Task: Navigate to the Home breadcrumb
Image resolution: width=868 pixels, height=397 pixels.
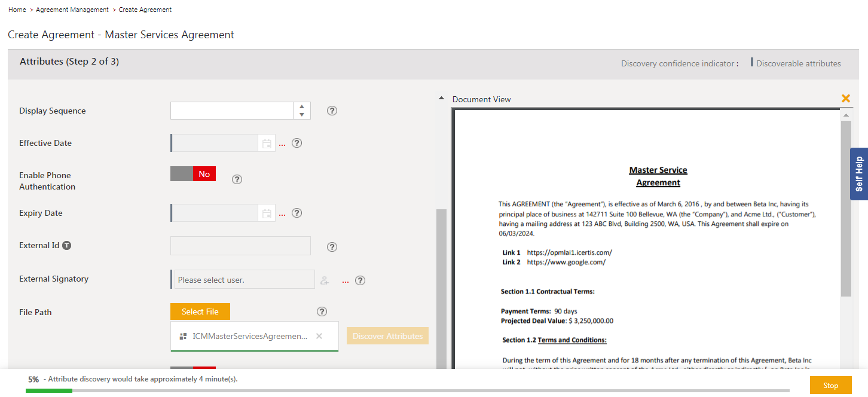Action: 17,10
